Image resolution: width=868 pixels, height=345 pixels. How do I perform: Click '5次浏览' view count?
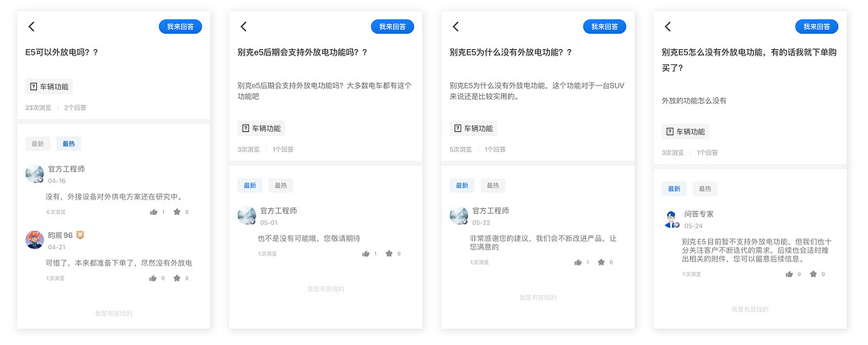pyautogui.click(x=461, y=150)
